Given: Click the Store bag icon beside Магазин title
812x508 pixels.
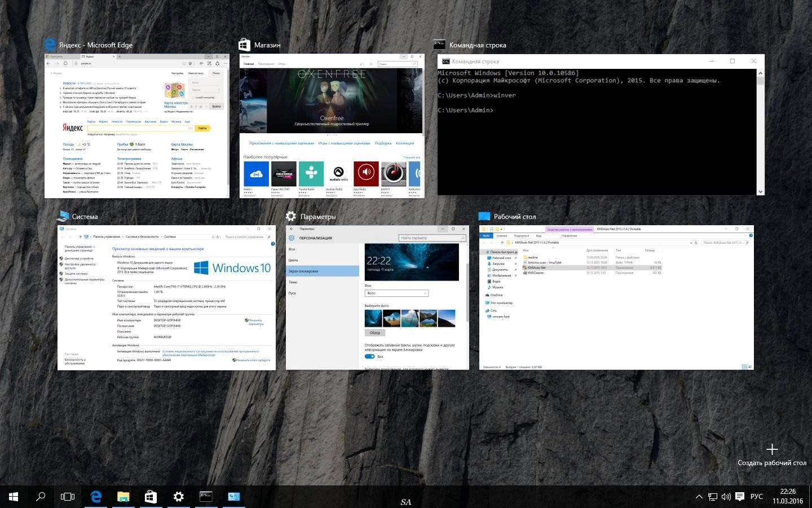Looking at the screenshot, I should coord(244,45).
